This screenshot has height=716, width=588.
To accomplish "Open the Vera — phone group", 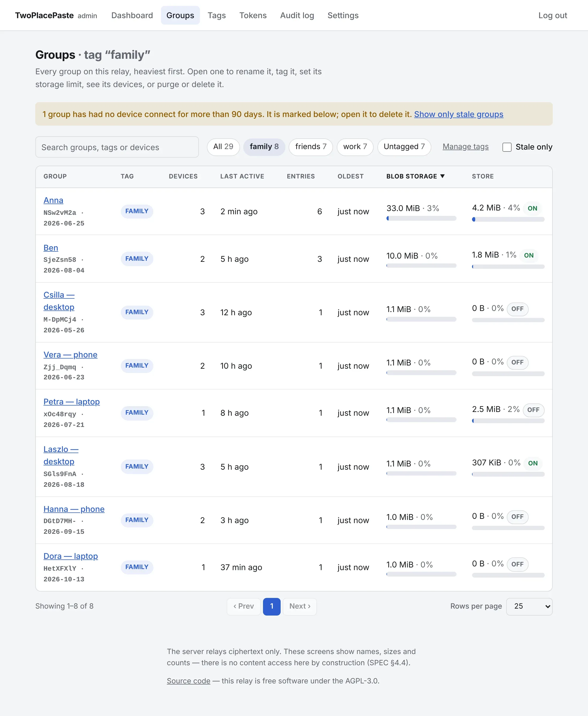I will 71,355.
